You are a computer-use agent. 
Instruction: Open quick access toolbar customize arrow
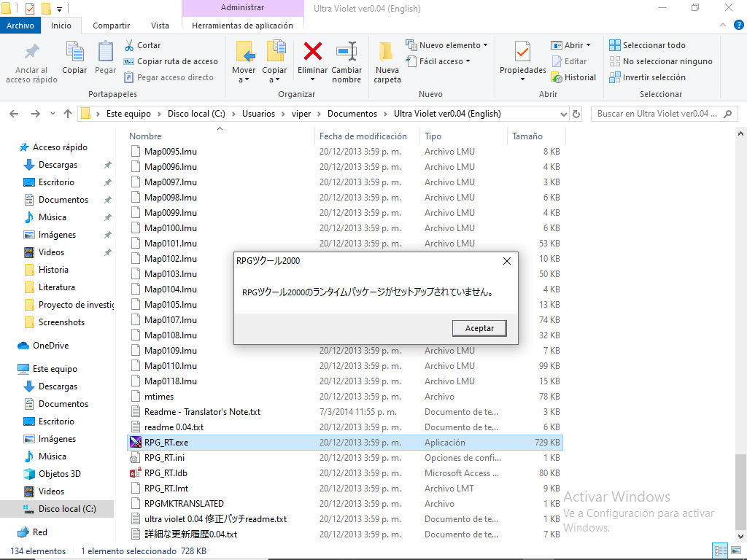[59, 9]
